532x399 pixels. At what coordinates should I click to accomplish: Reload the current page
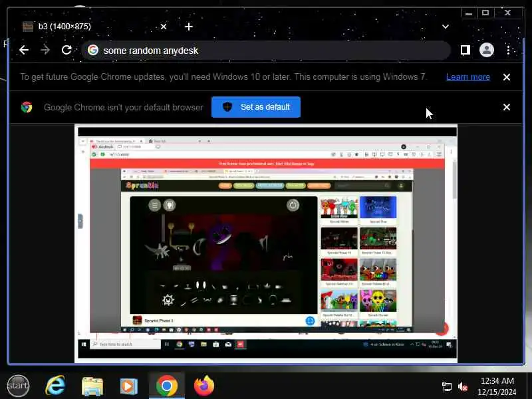coord(66,51)
